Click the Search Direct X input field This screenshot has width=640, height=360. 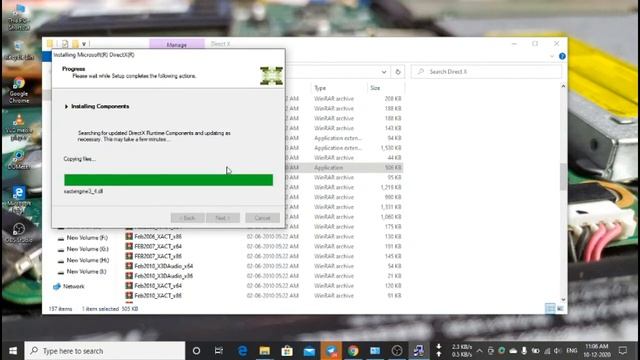[x=486, y=72]
